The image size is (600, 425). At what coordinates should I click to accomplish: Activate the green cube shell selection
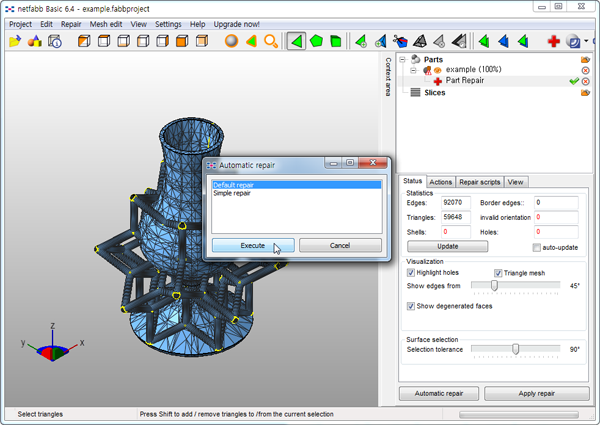point(336,41)
